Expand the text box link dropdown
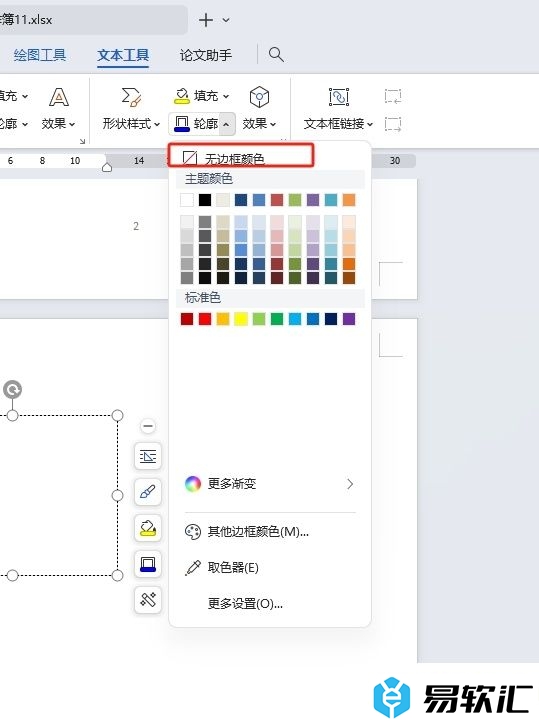The image size is (539, 723). 370,124
